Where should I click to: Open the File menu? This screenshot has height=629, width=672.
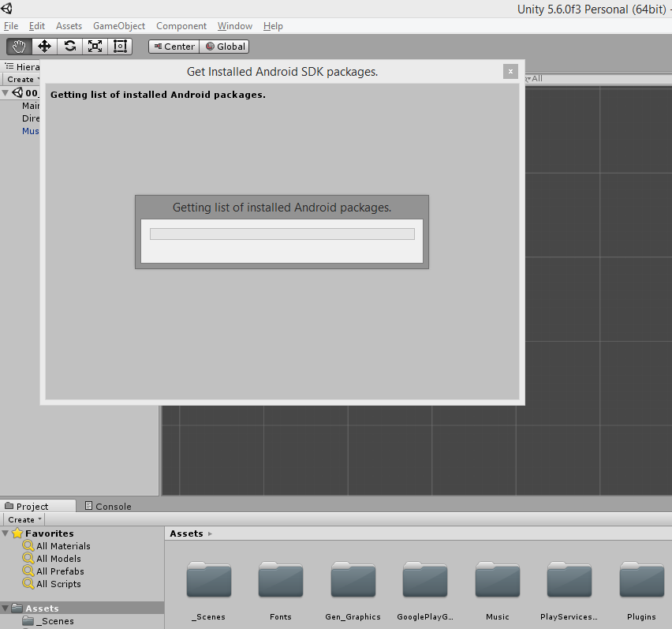(x=11, y=26)
